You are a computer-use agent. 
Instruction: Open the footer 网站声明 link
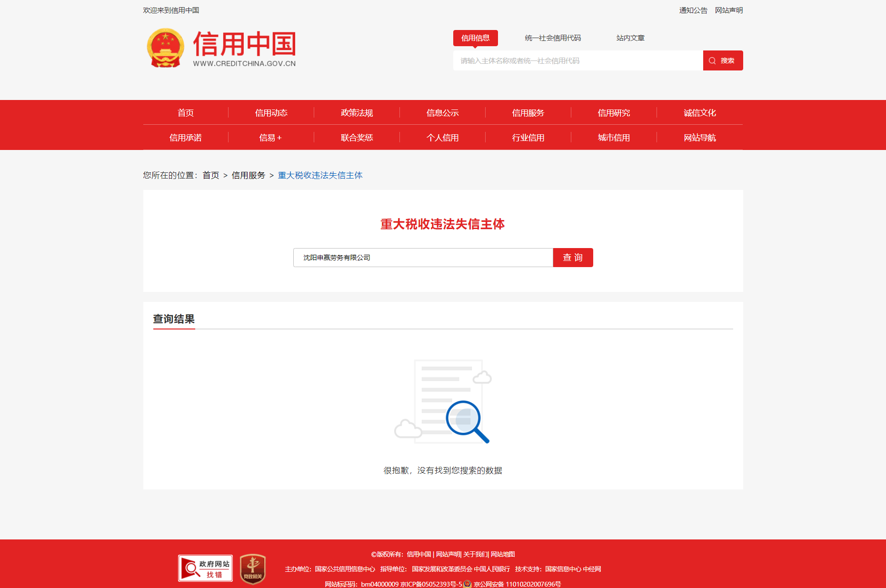pyautogui.click(x=448, y=554)
